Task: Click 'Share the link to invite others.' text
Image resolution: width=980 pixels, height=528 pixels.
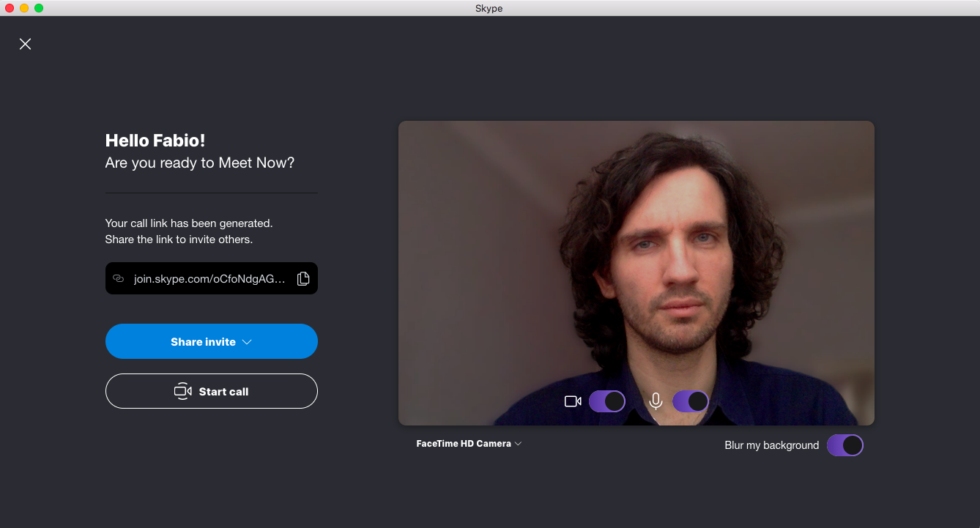Action: pos(179,239)
